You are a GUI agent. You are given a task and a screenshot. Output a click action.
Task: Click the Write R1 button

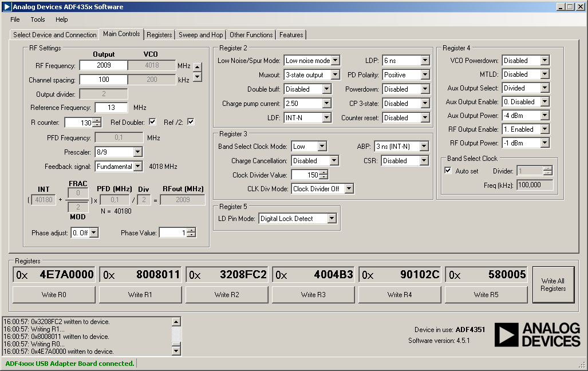(x=140, y=295)
